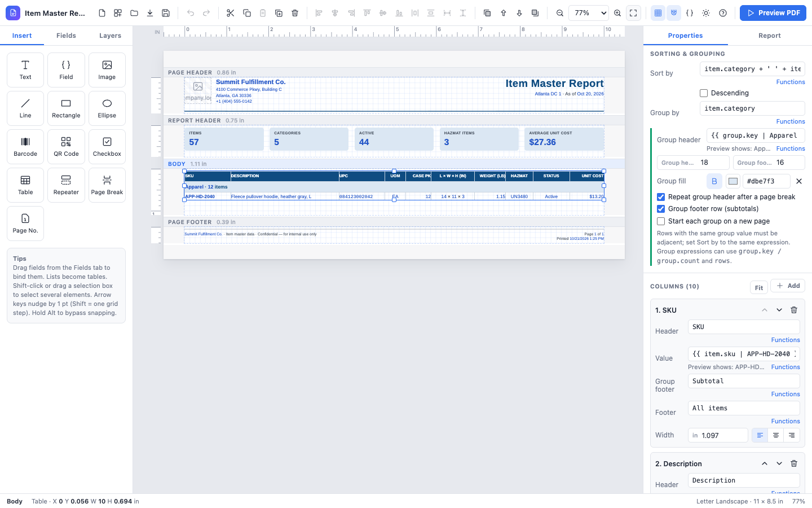The width and height of the screenshot is (812, 508).
Task: Insert an Ellipse shape
Action: [x=107, y=108]
